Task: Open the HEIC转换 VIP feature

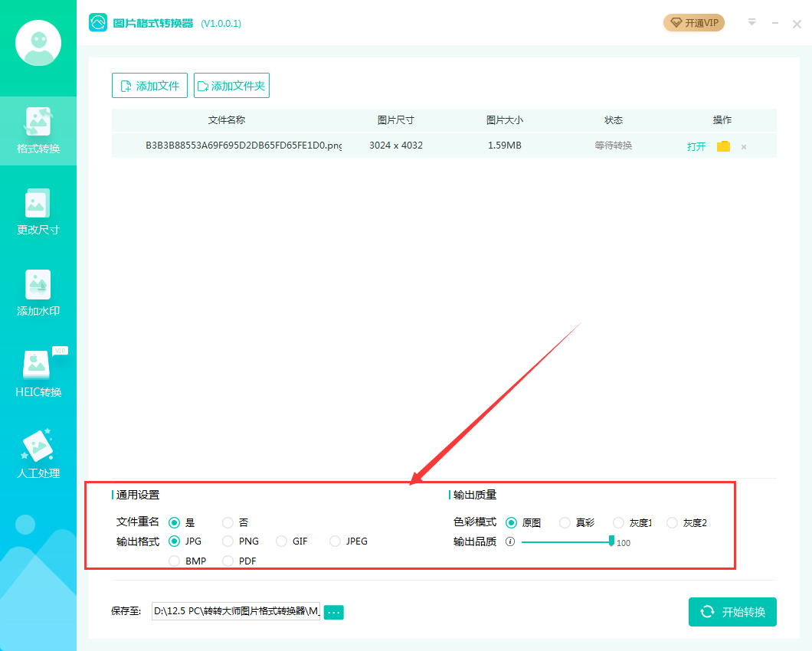Action: tap(38, 375)
